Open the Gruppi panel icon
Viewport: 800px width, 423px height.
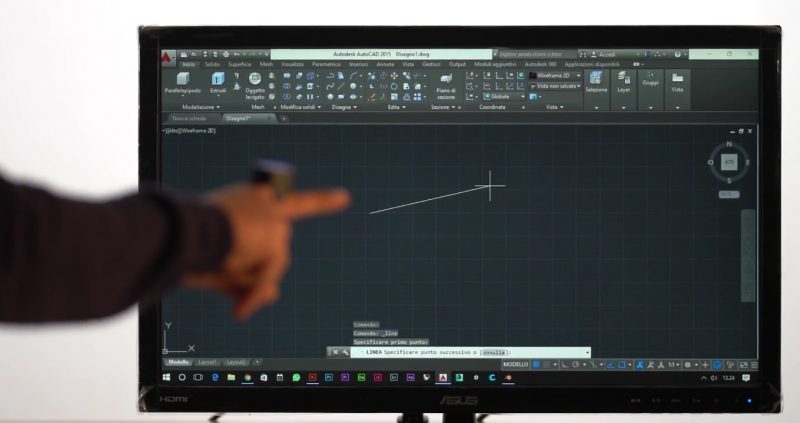point(651,80)
